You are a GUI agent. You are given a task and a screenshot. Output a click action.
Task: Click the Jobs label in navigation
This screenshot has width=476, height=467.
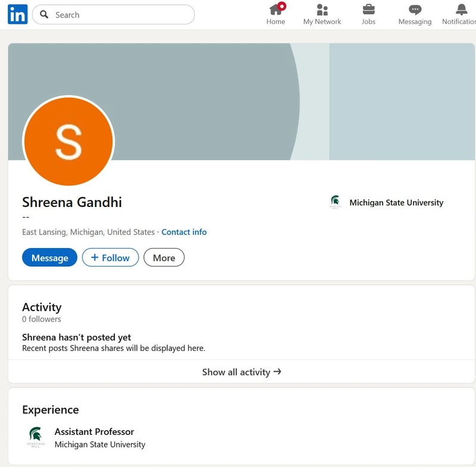(x=368, y=22)
